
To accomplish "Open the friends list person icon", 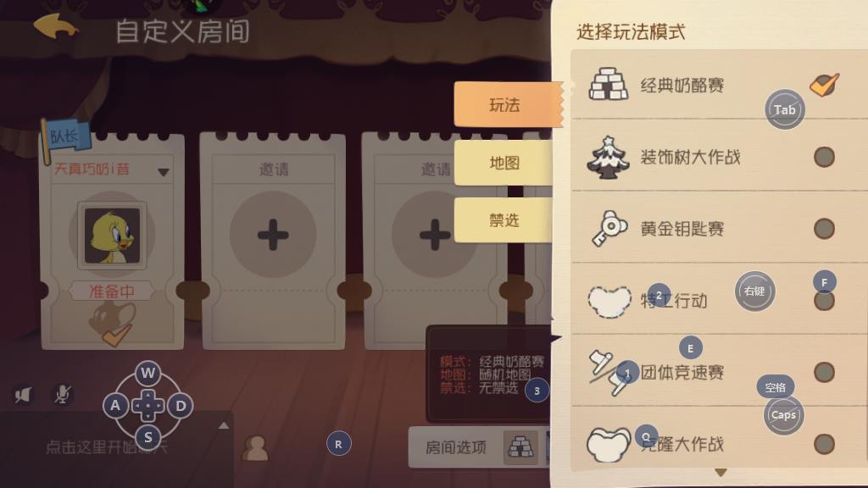I will [x=255, y=447].
